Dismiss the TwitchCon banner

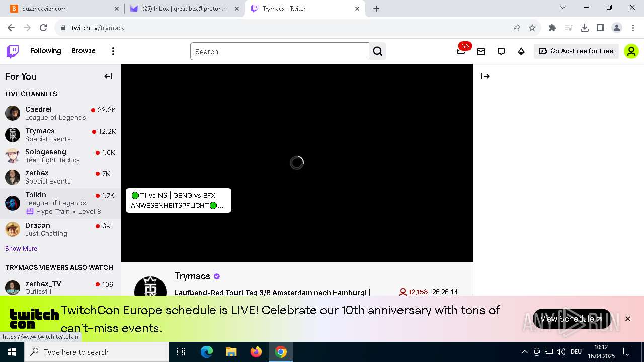(x=628, y=319)
